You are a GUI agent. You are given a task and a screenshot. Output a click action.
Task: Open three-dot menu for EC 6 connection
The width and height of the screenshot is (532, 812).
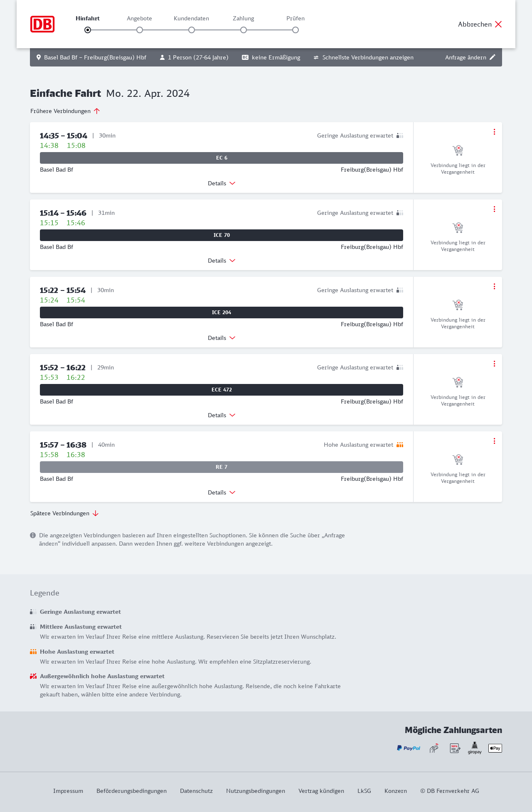(494, 132)
